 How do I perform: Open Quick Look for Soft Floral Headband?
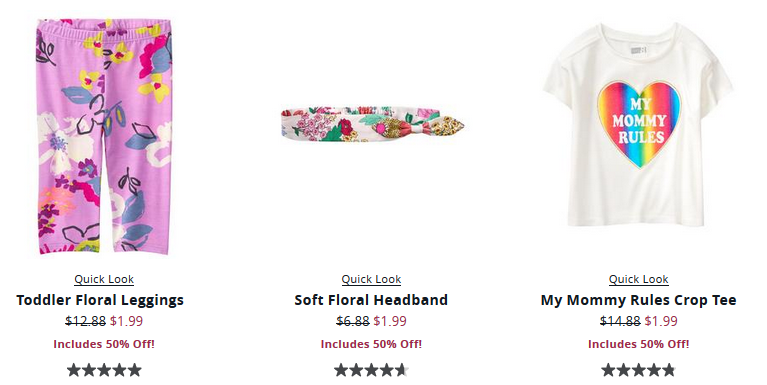pos(371,279)
